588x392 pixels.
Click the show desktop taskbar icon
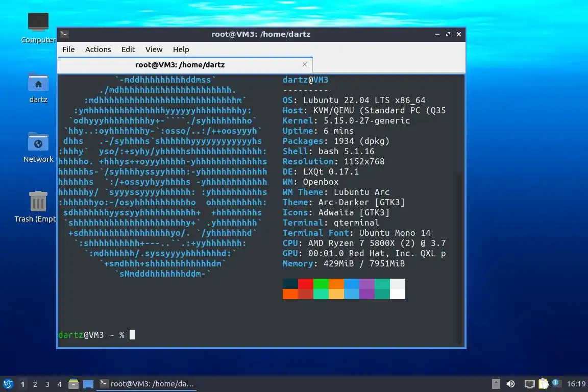click(88, 384)
